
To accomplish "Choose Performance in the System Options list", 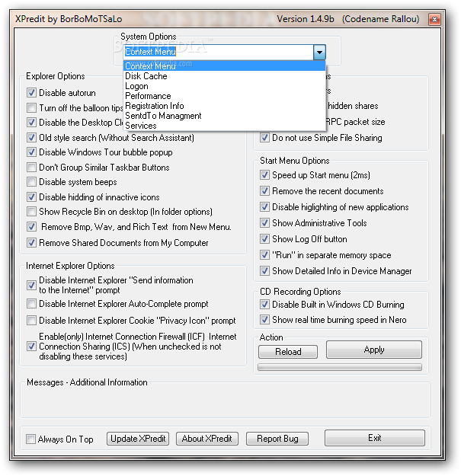I will pos(225,96).
